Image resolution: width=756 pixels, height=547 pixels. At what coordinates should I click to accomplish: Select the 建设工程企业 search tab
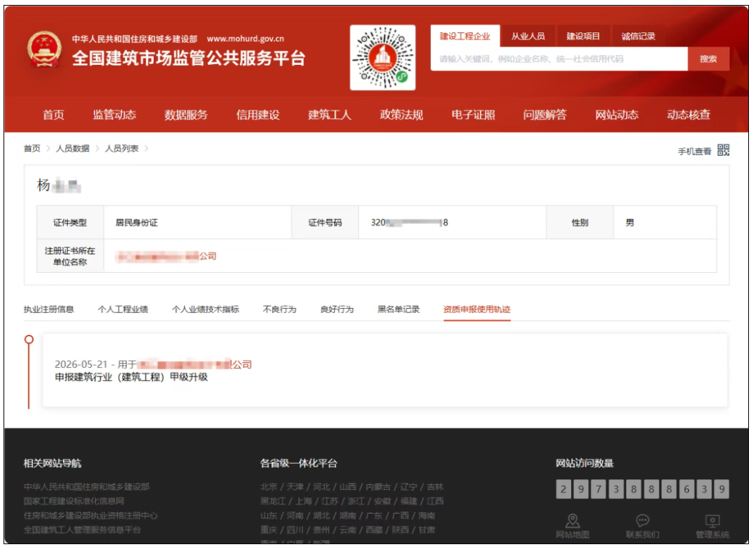point(465,36)
